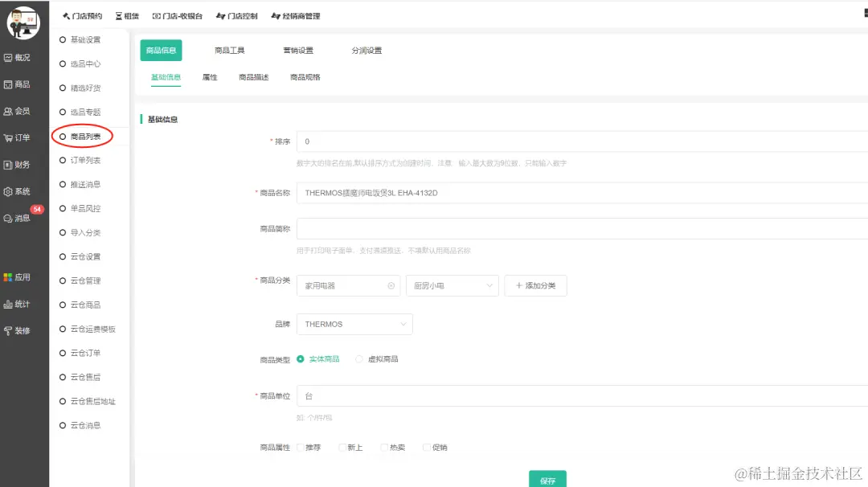Click the 添加分类 button
This screenshot has width=868, height=487.
point(535,285)
